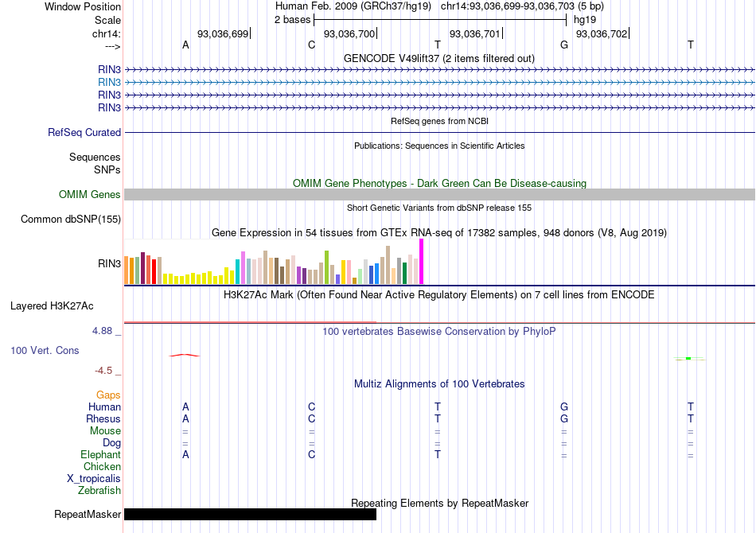Screen dimensions: 756x533
Task: Select the light-blue RIN3 transcript label
Action: coord(109,83)
